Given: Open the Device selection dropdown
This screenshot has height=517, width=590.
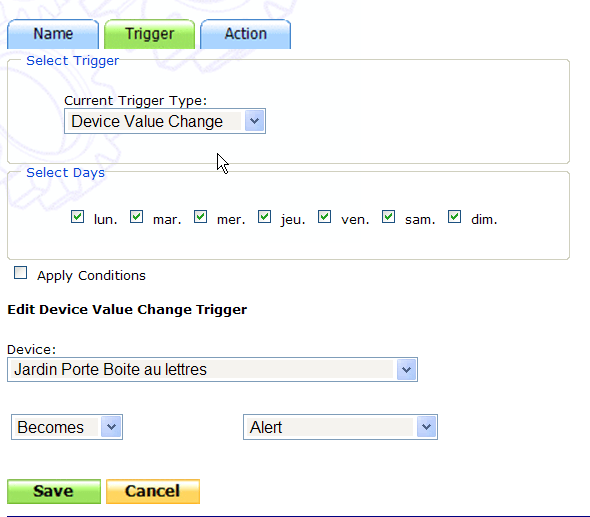Looking at the screenshot, I should (x=212, y=370).
